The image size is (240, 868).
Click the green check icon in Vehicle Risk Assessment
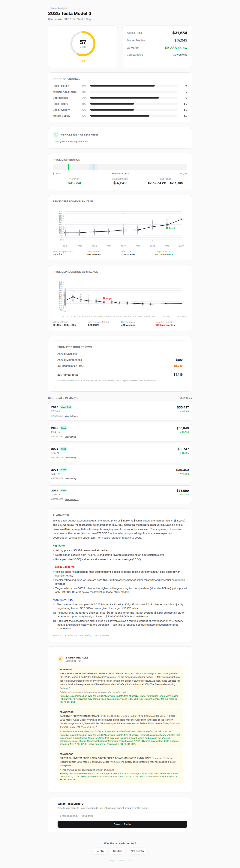click(x=55, y=134)
